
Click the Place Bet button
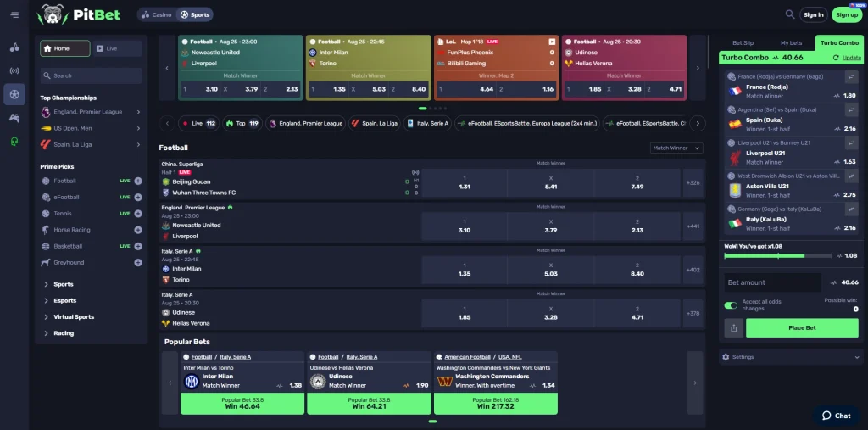(x=802, y=328)
